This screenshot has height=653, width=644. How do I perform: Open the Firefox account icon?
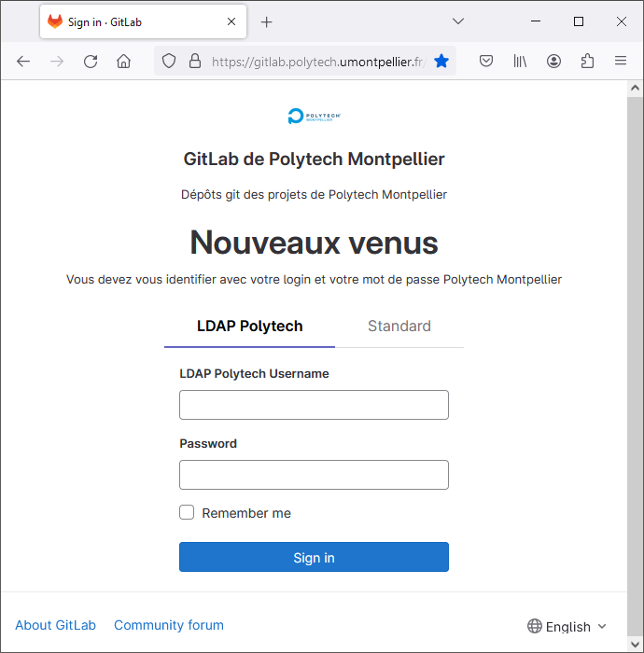pos(553,62)
